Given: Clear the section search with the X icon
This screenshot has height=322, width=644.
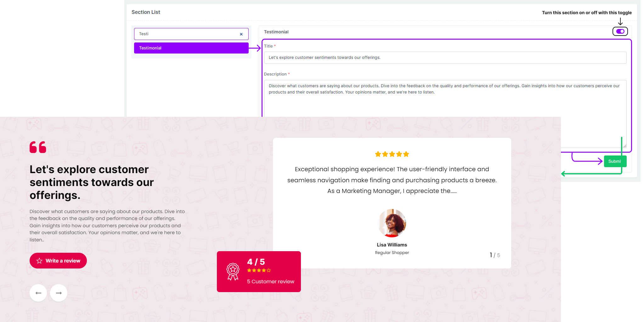Looking at the screenshot, I should (x=241, y=34).
